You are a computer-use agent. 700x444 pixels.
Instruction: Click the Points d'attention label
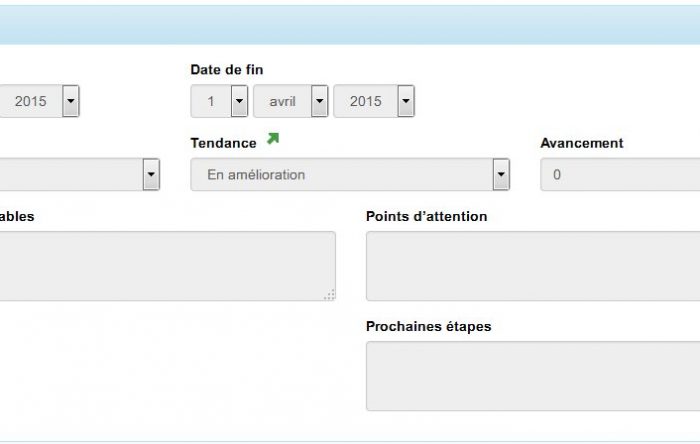[426, 216]
